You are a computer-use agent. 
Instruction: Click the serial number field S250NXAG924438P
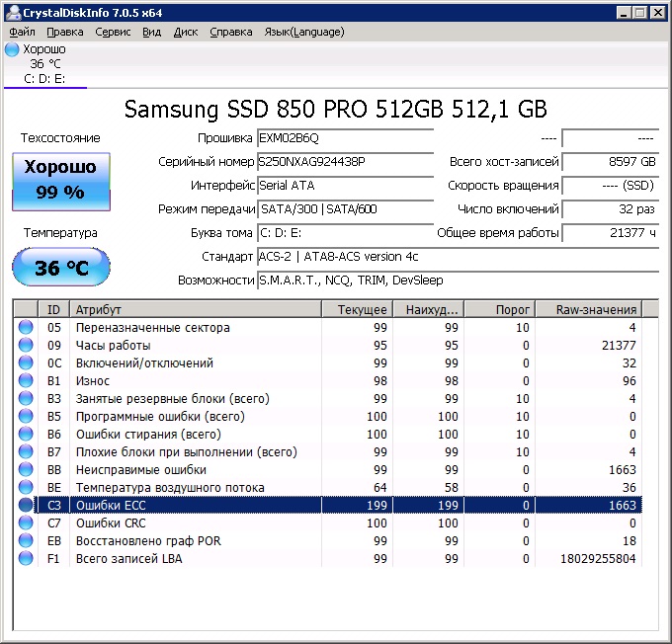click(x=346, y=162)
